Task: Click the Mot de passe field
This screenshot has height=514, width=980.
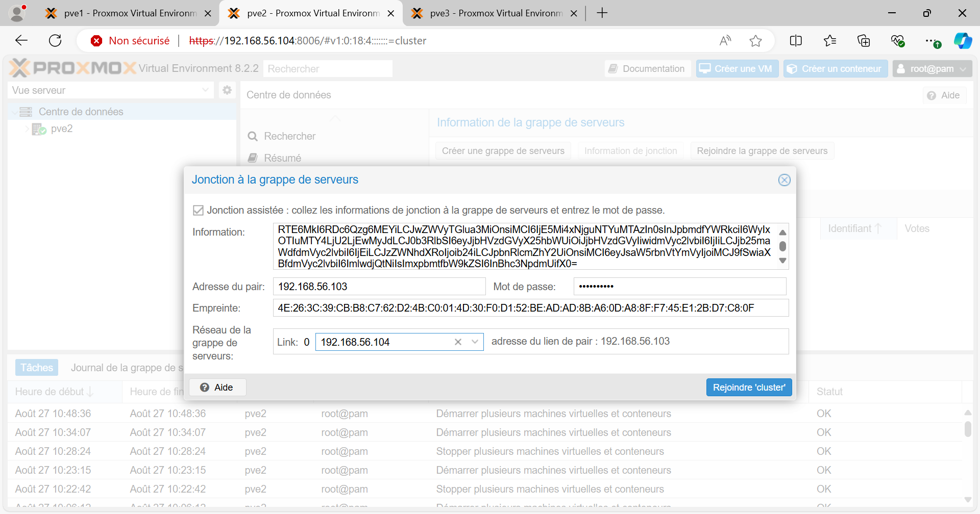Action: click(x=680, y=287)
